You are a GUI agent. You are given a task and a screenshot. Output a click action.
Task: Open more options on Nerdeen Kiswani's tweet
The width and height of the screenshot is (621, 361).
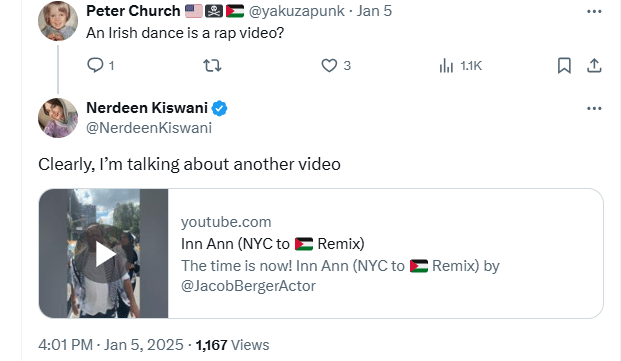[594, 108]
